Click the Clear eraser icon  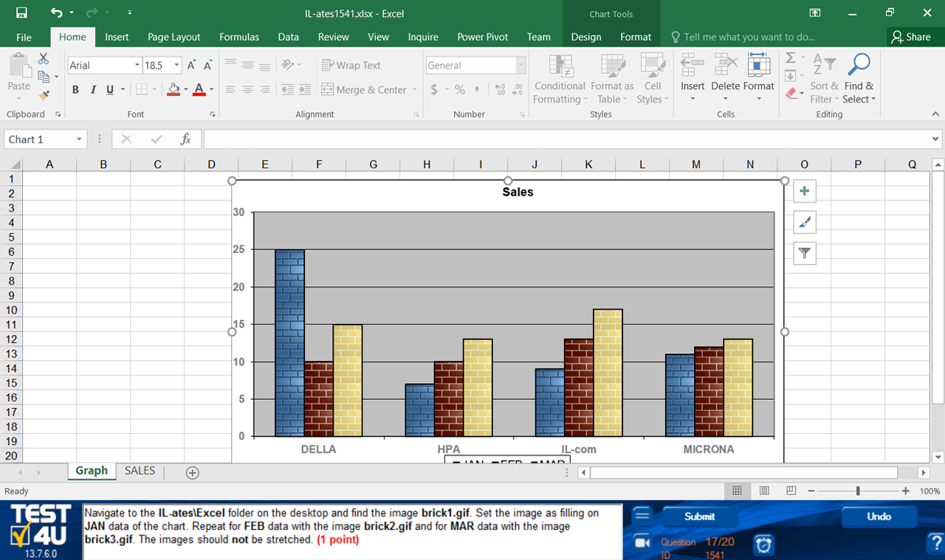coord(791,94)
